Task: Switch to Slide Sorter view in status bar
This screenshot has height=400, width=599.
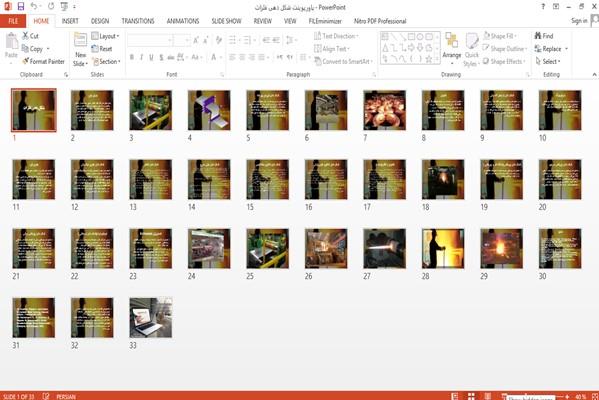Action: click(471, 396)
